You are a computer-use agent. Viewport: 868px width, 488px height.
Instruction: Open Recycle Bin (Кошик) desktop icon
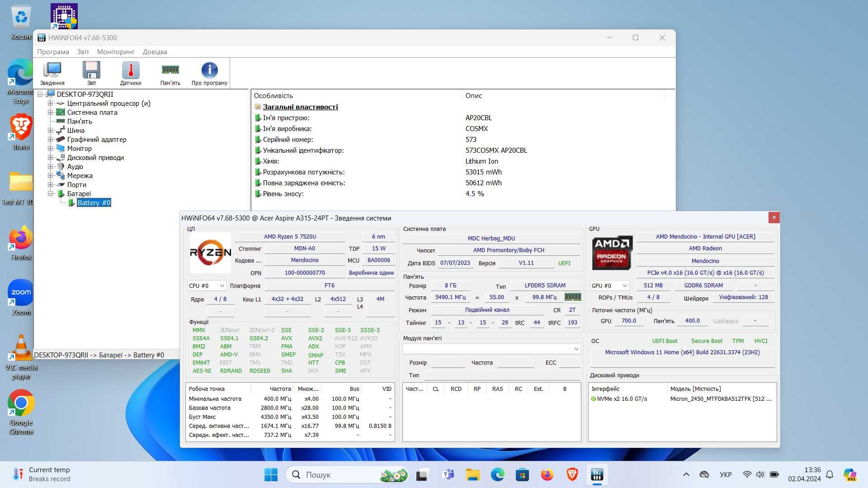[x=21, y=23]
